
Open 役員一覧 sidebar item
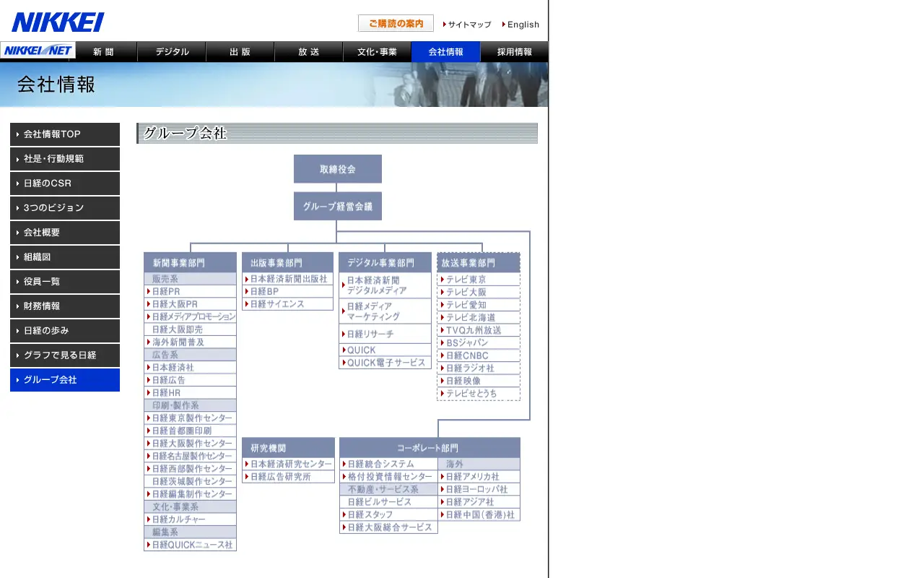(x=65, y=282)
